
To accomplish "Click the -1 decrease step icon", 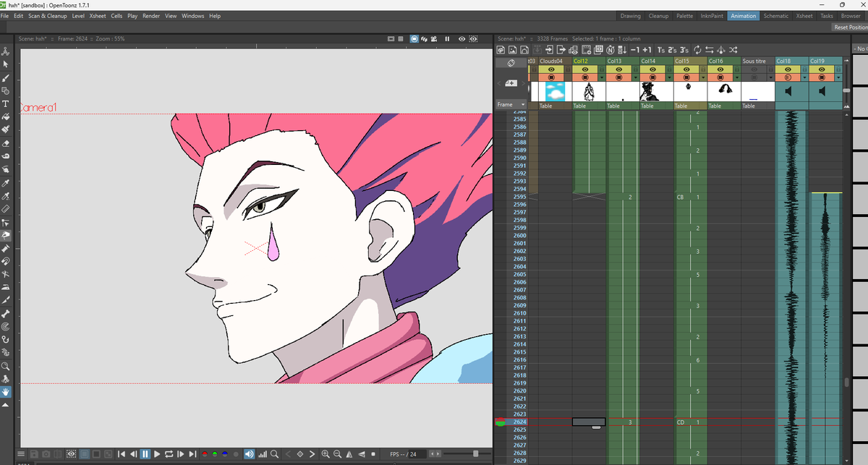I will (x=635, y=50).
